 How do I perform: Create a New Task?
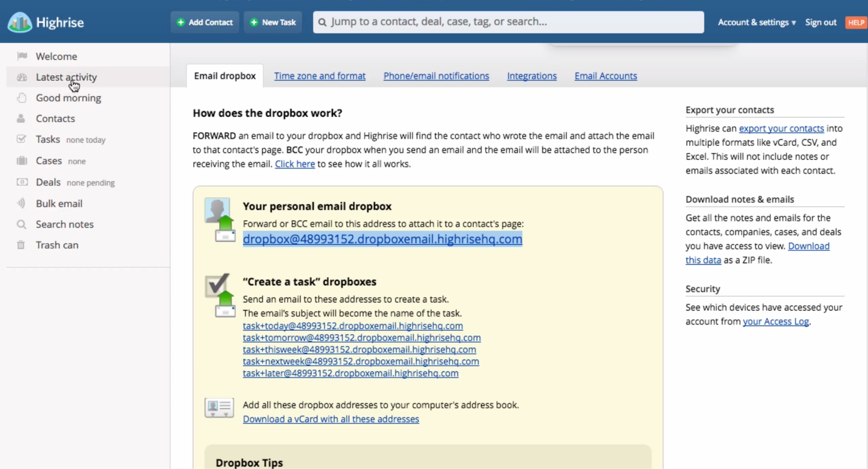pos(273,22)
